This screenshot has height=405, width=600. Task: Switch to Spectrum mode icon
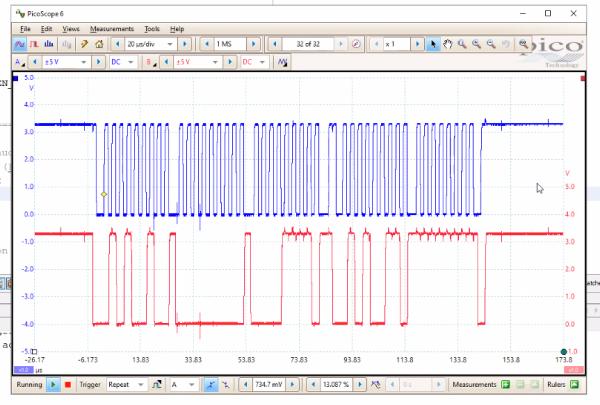(49, 44)
